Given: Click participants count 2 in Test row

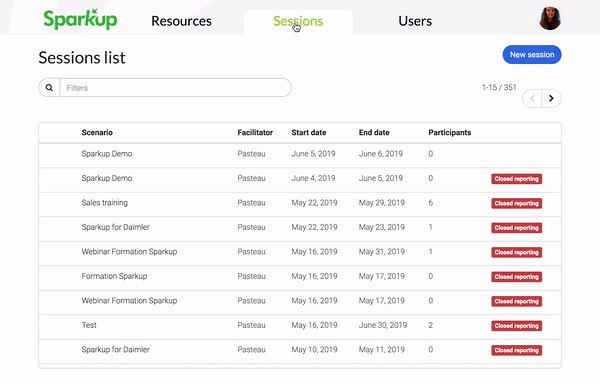Looking at the screenshot, I should pyautogui.click(x=430, y=325).
